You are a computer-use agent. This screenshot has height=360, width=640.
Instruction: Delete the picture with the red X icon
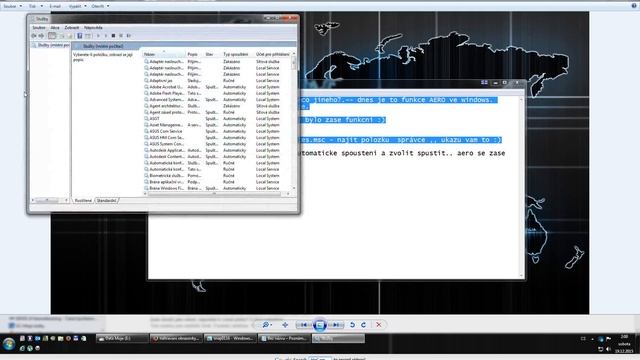[x=379, y=325]
